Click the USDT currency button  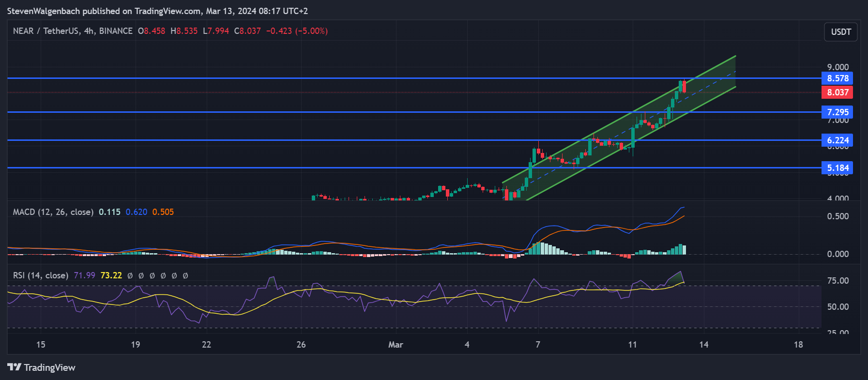click(841, 32)
